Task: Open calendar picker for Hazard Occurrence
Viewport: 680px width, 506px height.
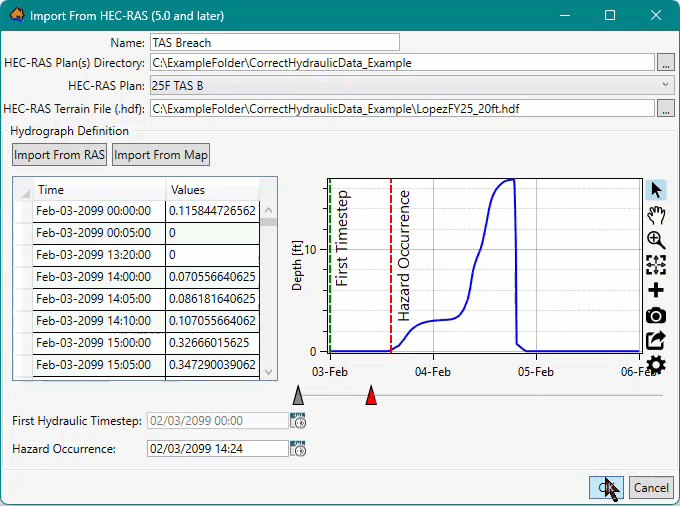Action: [298, 449]
